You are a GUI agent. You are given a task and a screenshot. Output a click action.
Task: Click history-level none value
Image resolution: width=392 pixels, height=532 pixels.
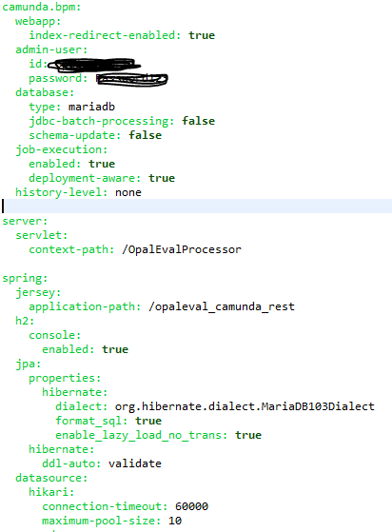point(128,192)
